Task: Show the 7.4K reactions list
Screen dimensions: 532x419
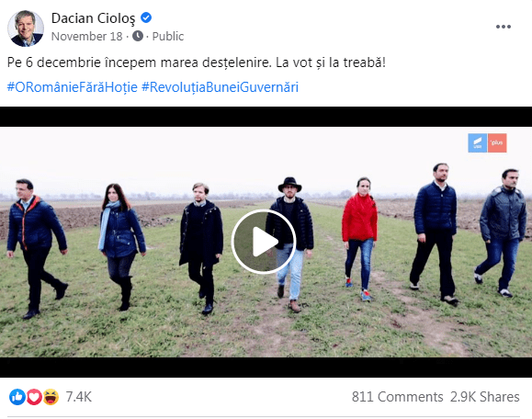Action: point(78,397)
